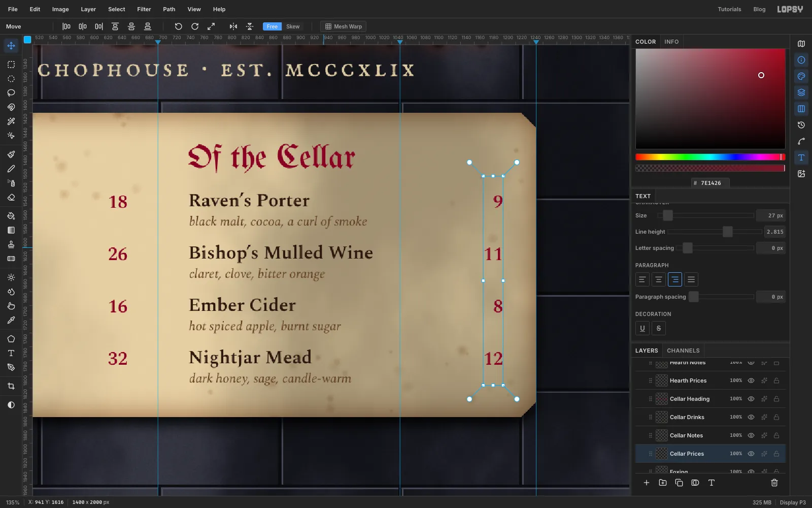Set paragraph alignment to right
812x508 pixels.
[x=675, y=279]
